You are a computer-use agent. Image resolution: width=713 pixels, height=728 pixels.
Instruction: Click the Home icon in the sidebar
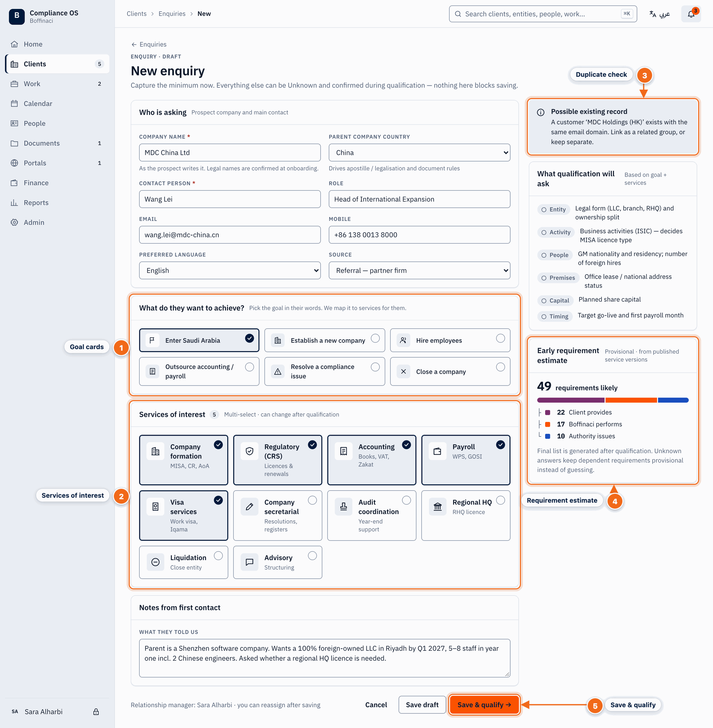pos(14,44)
